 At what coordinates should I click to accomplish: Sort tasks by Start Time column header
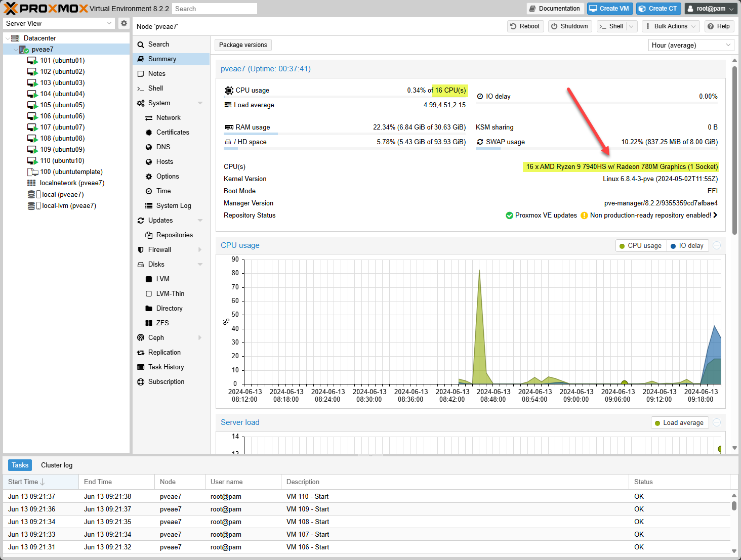point(40,482)
